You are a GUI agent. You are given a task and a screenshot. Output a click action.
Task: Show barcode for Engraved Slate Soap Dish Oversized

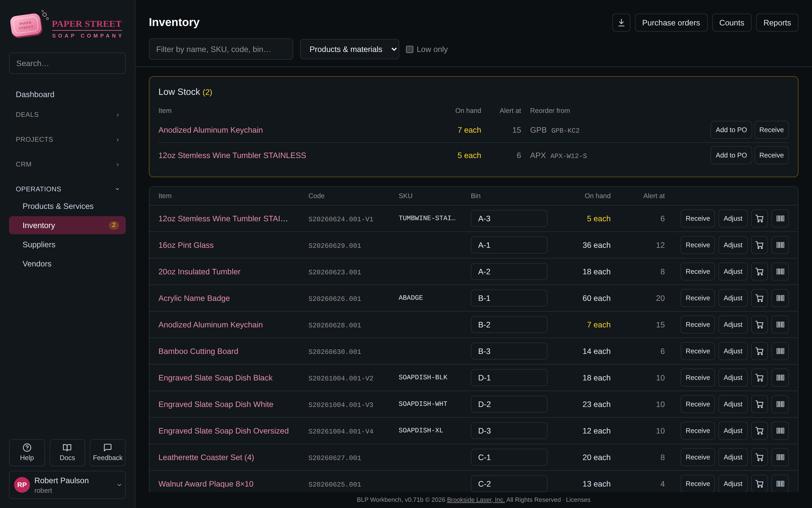pos(780,431)
